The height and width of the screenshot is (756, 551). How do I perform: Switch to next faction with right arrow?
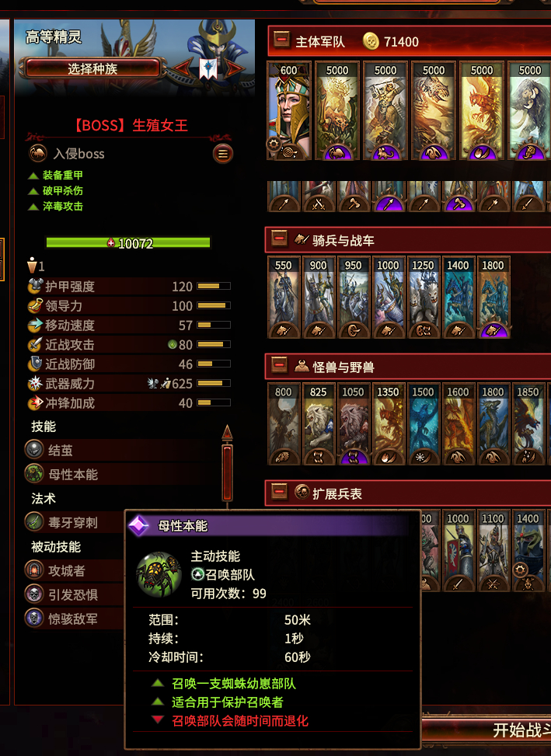click(235, 69)
